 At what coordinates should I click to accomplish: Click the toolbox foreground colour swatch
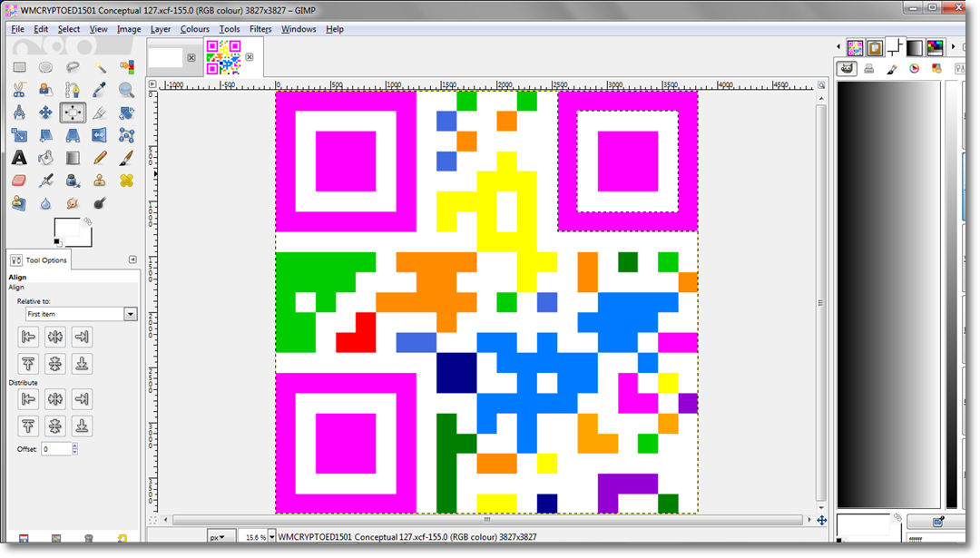pos(67,228)
